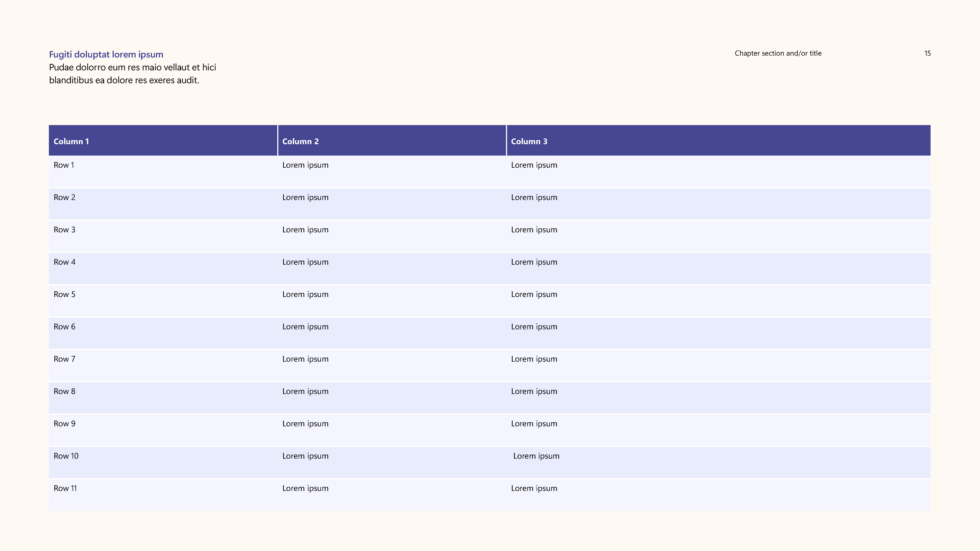
Task: Select Row 4's Column 2 'Lorem ipsum' cell
Action: click(392, 269)
